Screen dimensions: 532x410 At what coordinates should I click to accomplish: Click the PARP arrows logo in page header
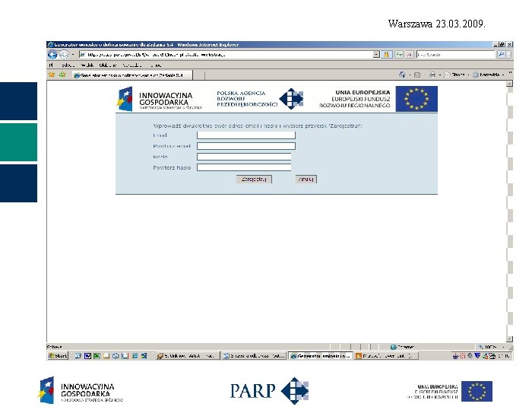(291, 99)
